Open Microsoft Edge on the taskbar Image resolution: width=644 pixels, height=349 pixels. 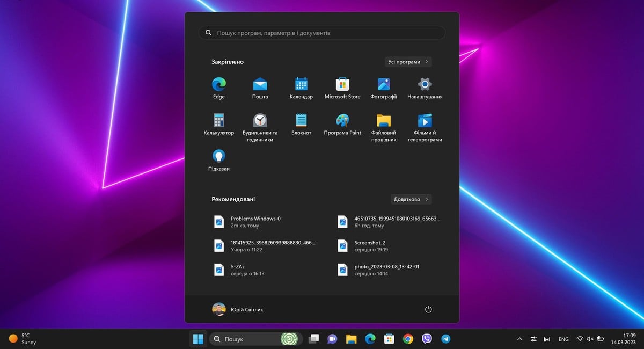pyautogui.click(x=370, y=339)
